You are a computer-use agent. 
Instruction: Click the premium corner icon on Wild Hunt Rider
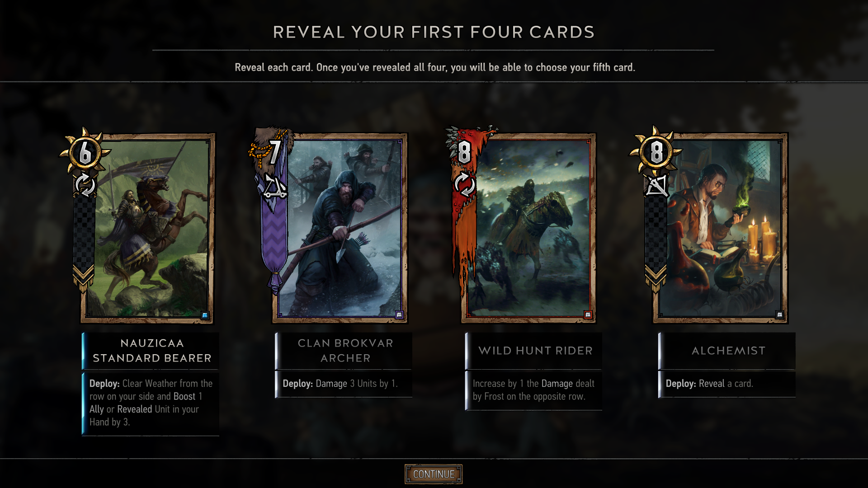pyautogui.click(x=588, y=315)
